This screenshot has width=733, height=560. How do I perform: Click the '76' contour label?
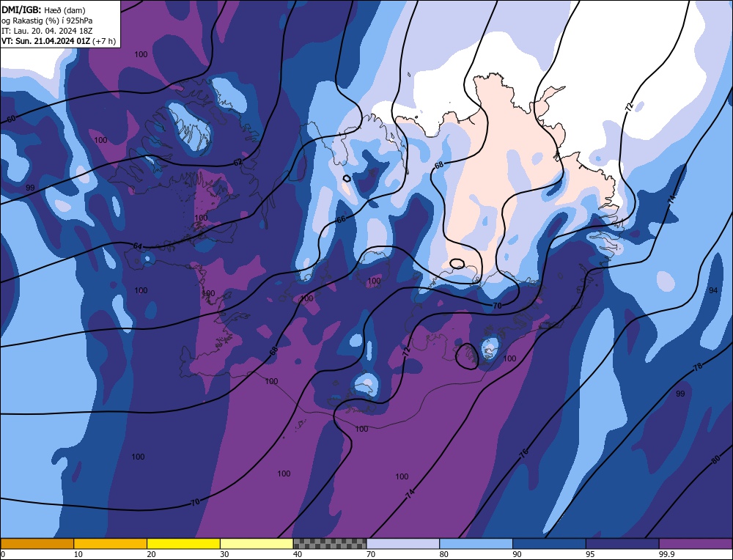coord(523,452)
